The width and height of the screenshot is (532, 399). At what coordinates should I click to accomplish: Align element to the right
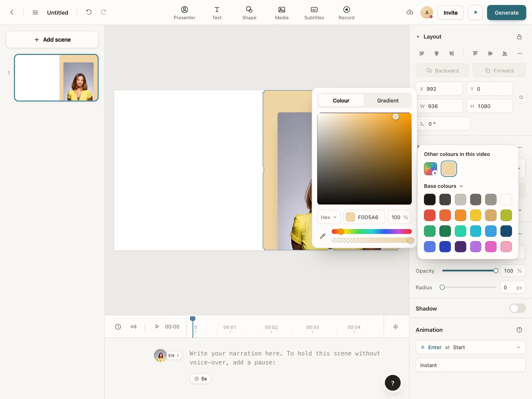(x=451, y=54)
